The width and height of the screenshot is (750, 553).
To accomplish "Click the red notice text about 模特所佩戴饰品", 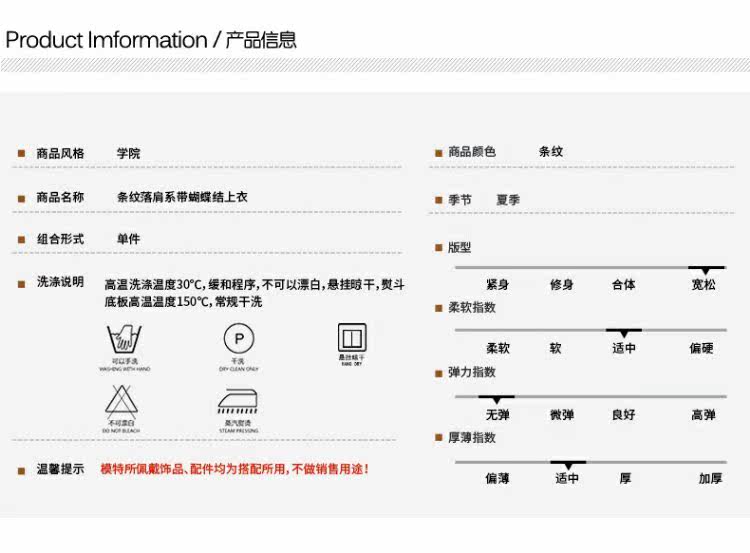I will pos(234,469).
